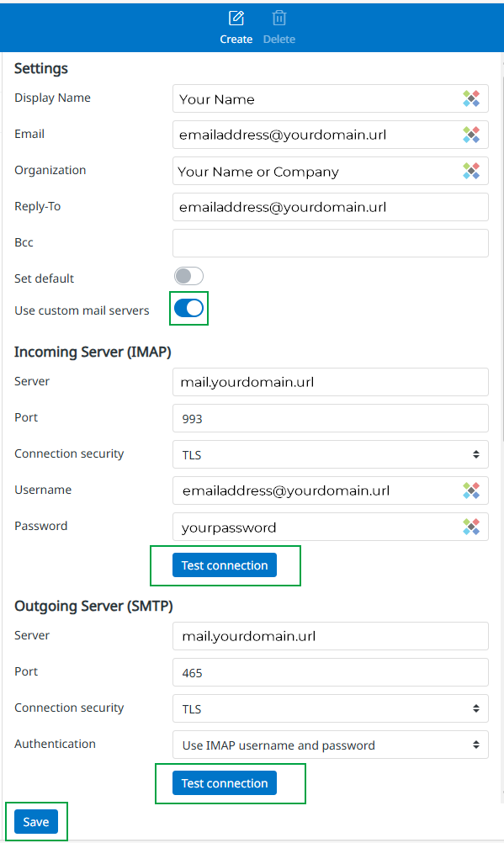This screenshot has height=843, width=504.
Task: Focus the empty Bcc input field
Action: (x=331, y=243)
